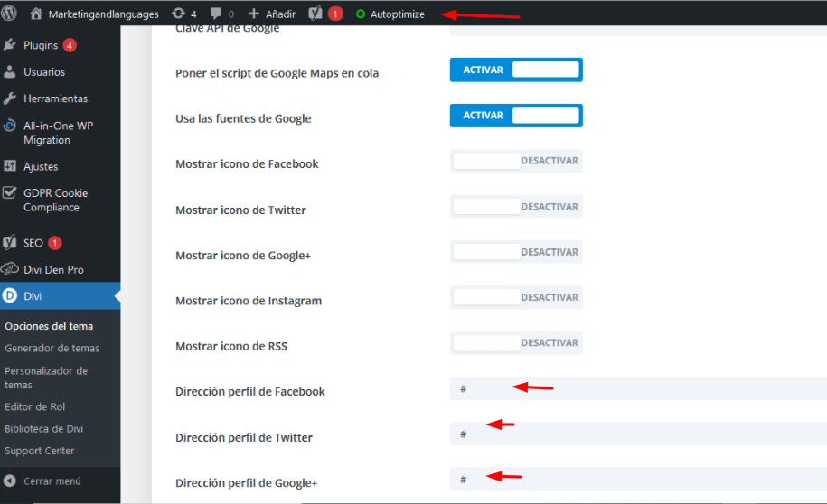This screenshot has height=504, width=827.
Task: Click the updates icon showing 4
Action: [179, 14]
